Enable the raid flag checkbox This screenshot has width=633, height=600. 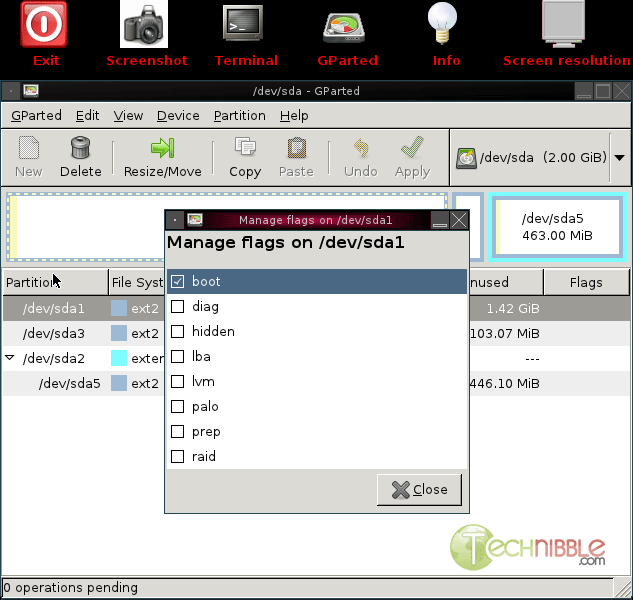coord(178,457)
